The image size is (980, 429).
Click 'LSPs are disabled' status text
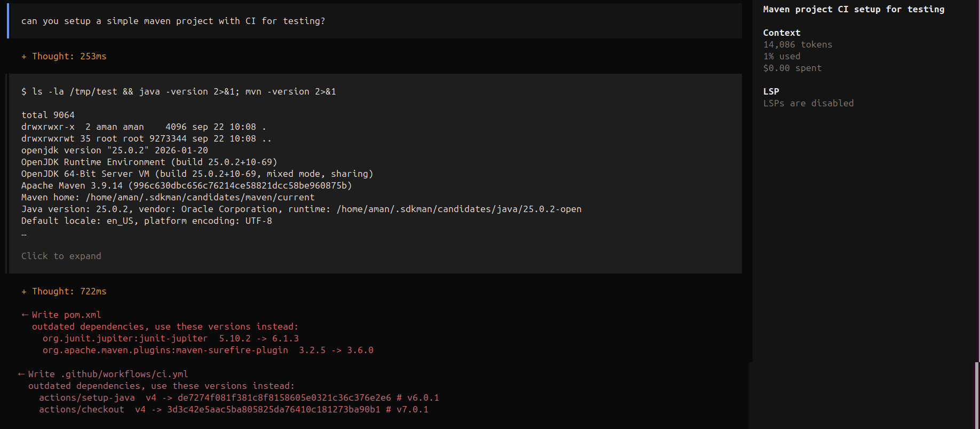tap(808, 103)
